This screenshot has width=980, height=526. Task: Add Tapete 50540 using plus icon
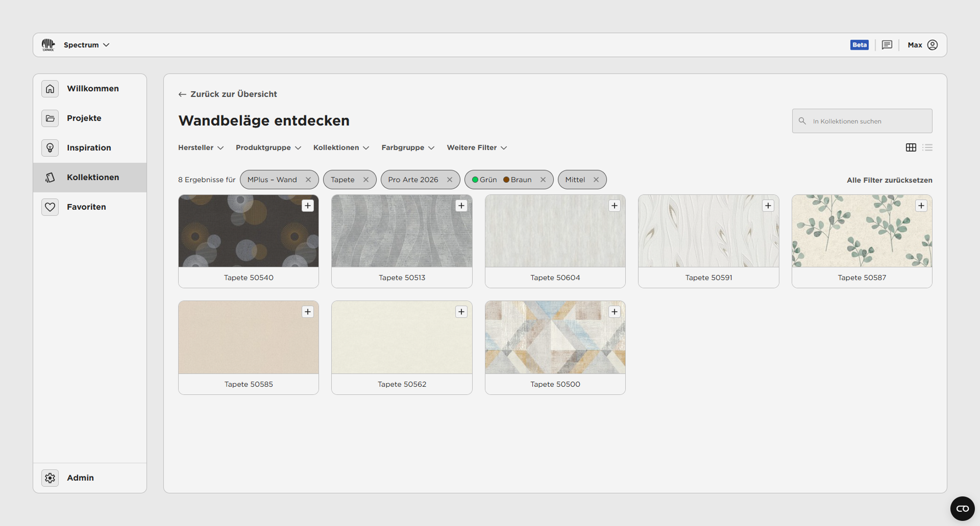308,206
